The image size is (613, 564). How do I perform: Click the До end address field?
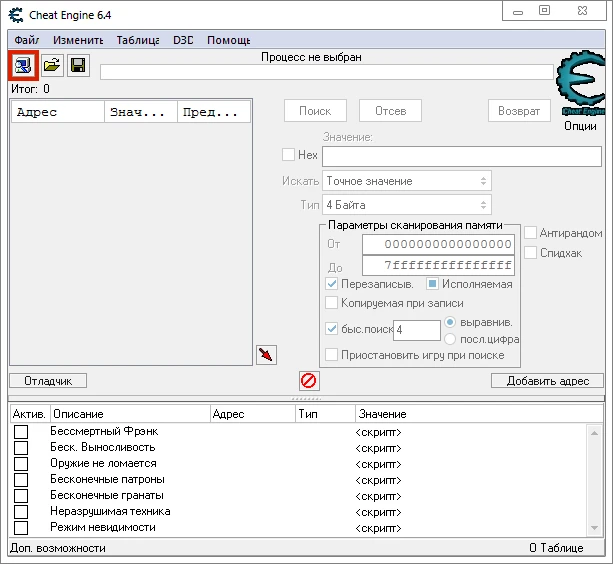click(x=438, y=265)
